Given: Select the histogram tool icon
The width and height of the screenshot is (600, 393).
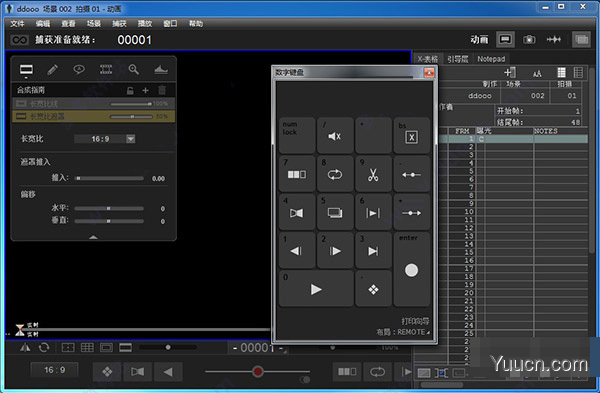Looking at the screenshot, I should click(x=161, y=70).
